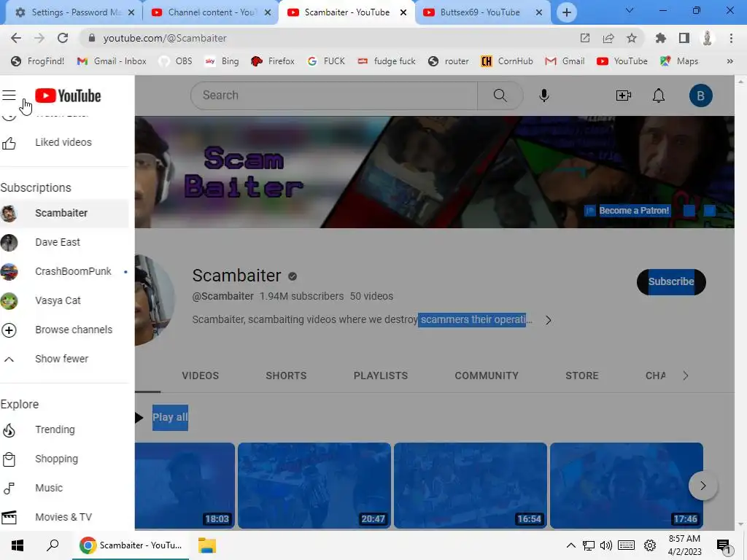Switch to the STORE tab
Screen dimensions: 747x560
point(581,376)
